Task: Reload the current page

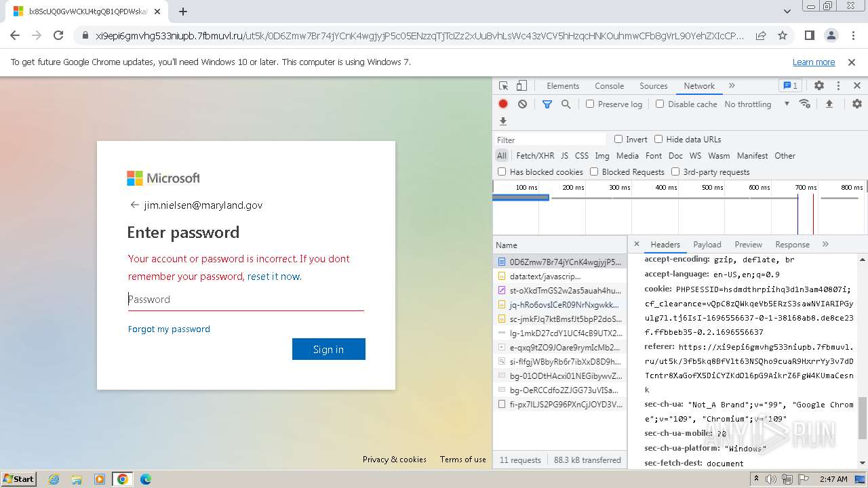Action: [x=58, y=36]
